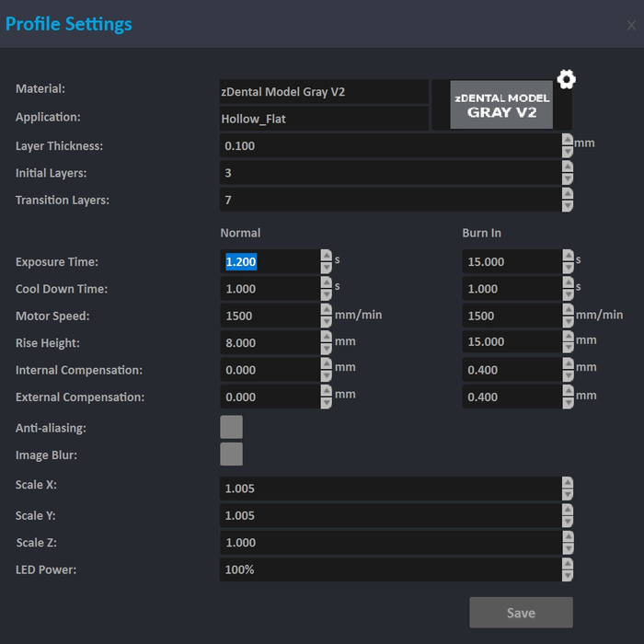Screen dimensions: 644x644
Task: Decrease Burn In Exposure Time down arrow
Action: pos(568,268)
